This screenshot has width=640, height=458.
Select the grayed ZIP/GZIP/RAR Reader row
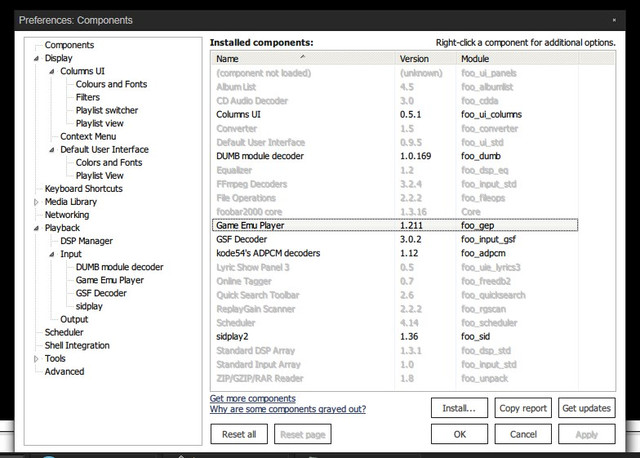[x=395, y=378]
